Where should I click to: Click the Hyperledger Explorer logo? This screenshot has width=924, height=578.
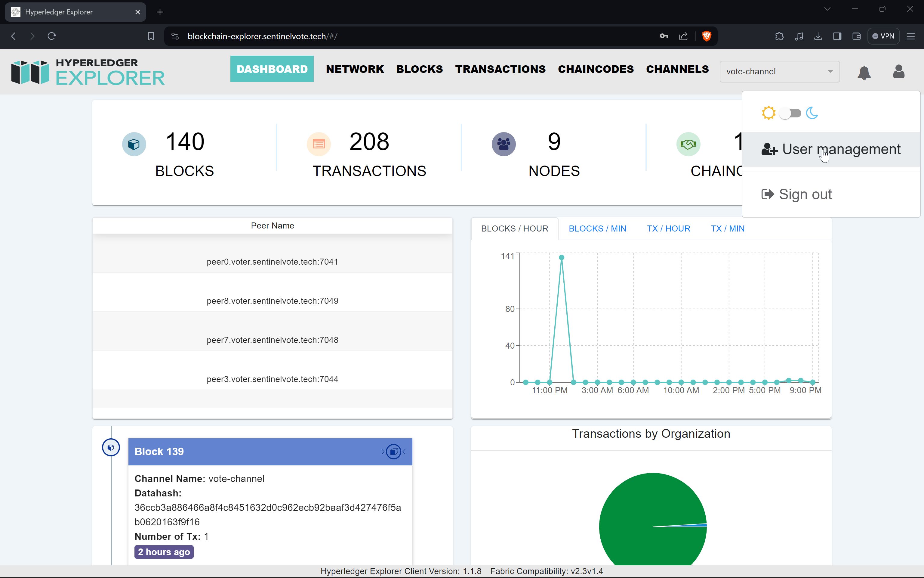(88, 71)
